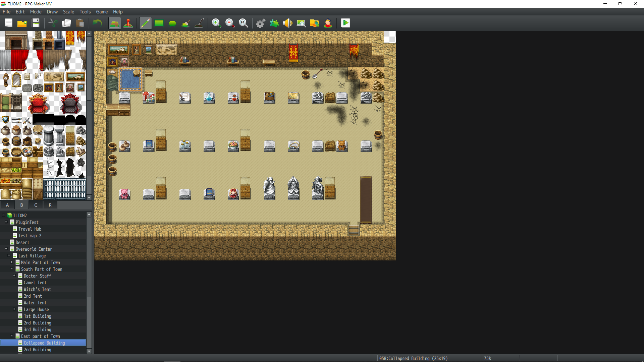Select the Test map 2 entry

tap(30, 236)
